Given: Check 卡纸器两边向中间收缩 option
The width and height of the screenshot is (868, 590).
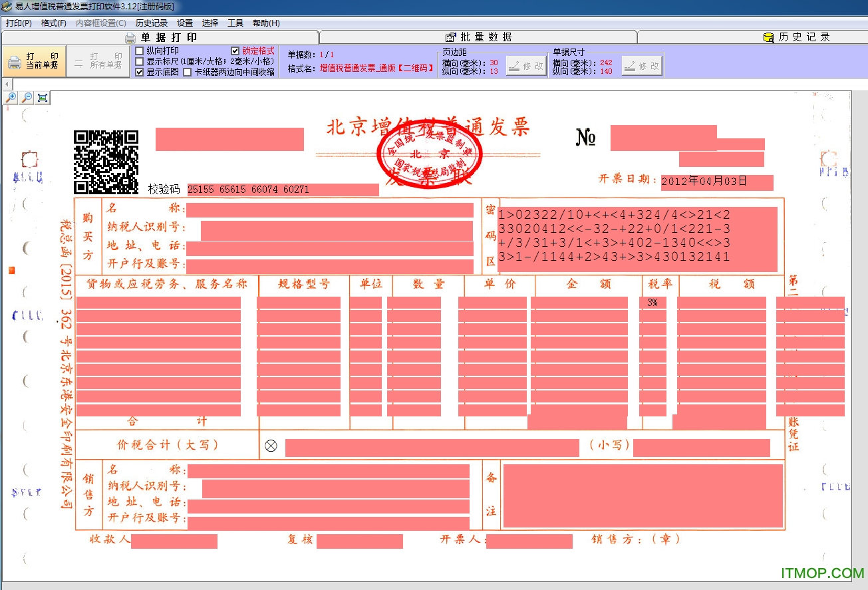Looking at the screenshot, I should pyautogui.click(x=188, y=72).
